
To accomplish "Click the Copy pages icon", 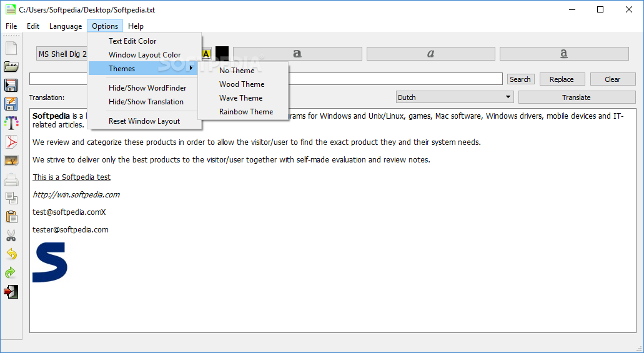I will tap(11, 198).
